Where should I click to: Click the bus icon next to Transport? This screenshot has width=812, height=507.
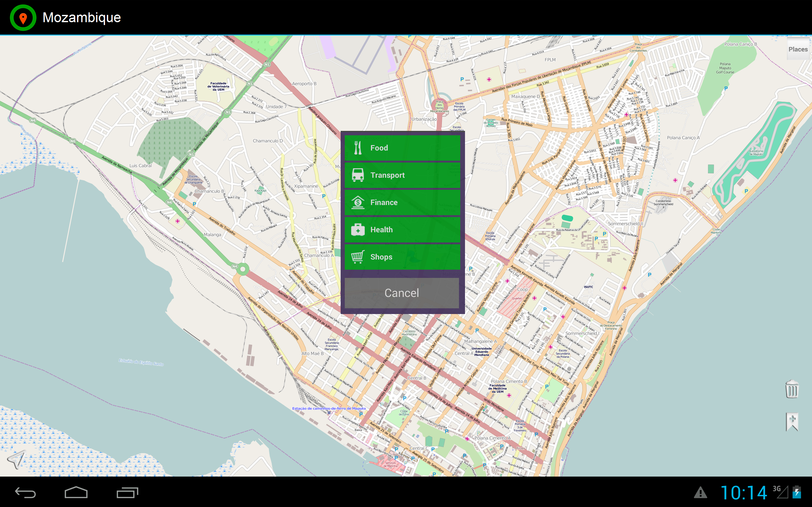357,175
